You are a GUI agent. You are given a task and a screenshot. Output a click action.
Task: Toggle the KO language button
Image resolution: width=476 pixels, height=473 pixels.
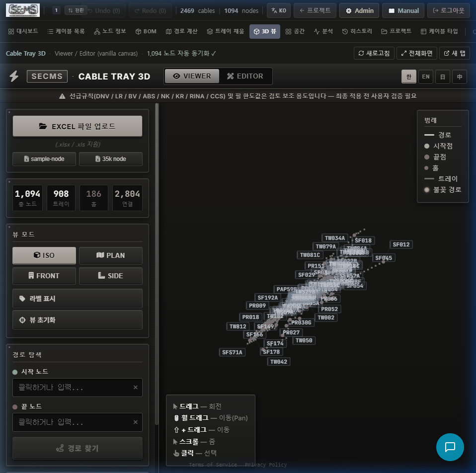click(x=279, y=10)
